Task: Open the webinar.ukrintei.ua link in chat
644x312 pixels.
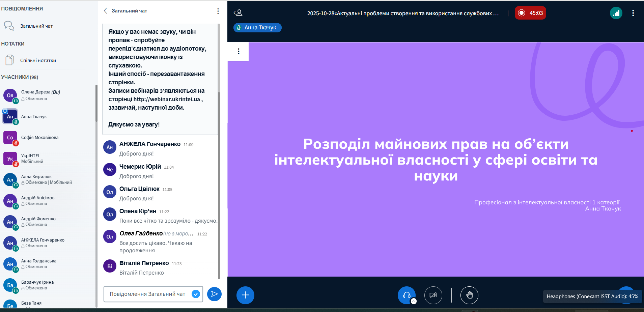Action: tap(167, 99)
